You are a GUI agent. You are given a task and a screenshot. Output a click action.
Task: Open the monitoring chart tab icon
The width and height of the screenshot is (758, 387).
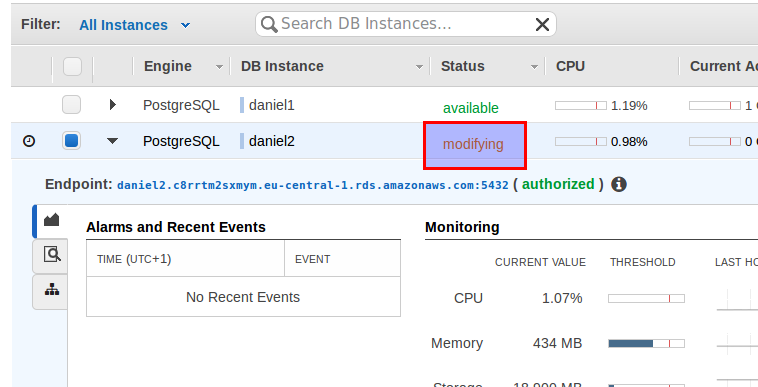click(x=51, y=220)
